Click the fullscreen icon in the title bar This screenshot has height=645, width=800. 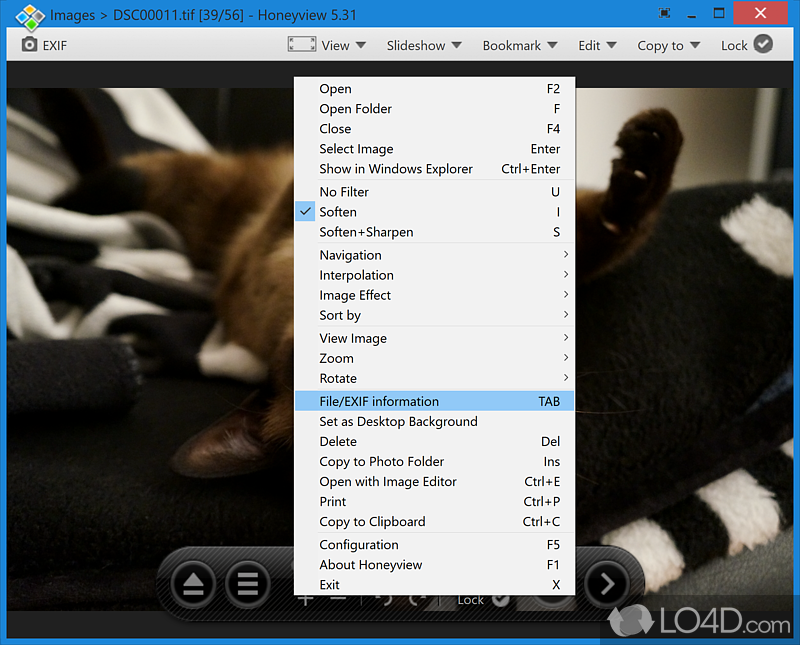tap(664, 13)
